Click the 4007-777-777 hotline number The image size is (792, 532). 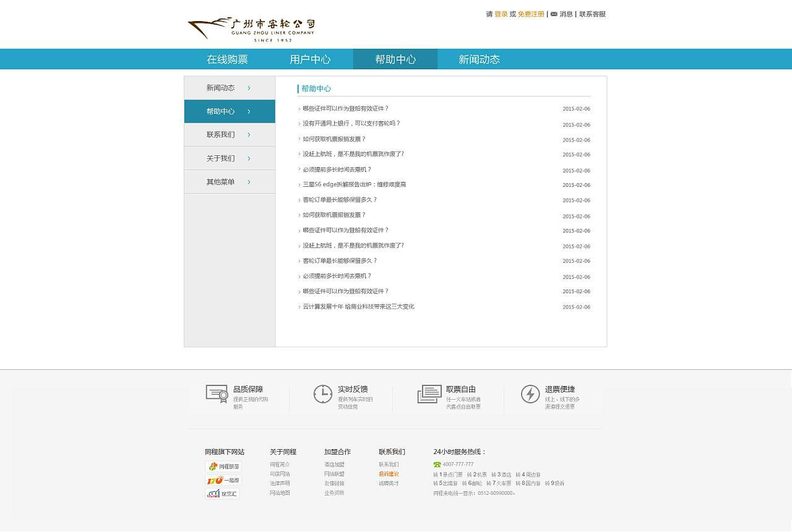(458, 465)
